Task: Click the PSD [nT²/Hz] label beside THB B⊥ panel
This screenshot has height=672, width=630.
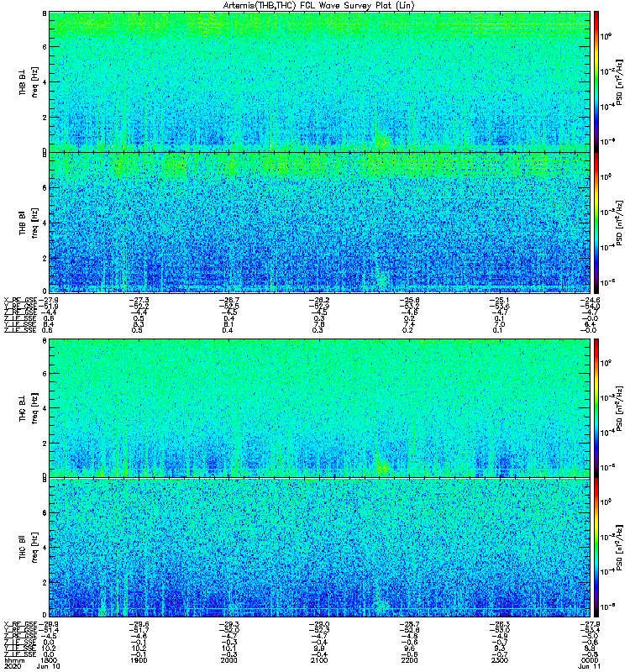Action: coord(620,83)
